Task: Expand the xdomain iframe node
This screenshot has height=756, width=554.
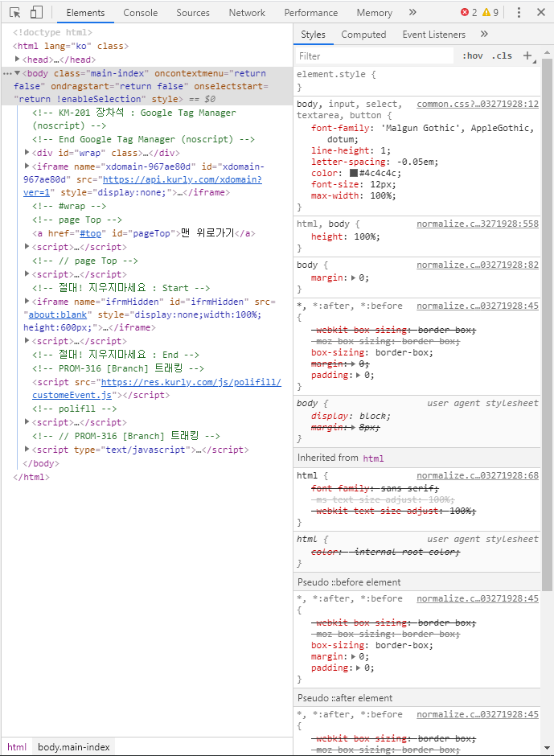Action: pyautogui.click(x=27, y=166)
